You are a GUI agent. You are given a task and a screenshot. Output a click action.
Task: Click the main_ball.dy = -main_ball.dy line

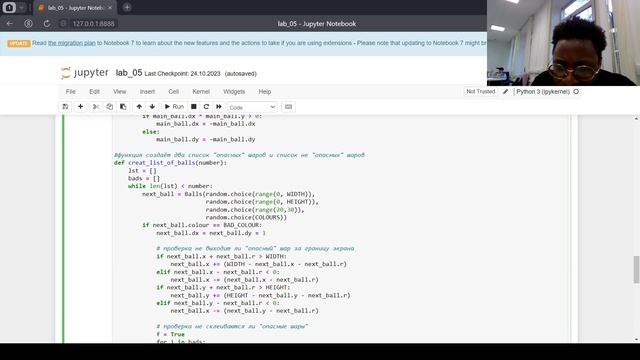click(206, 140)
